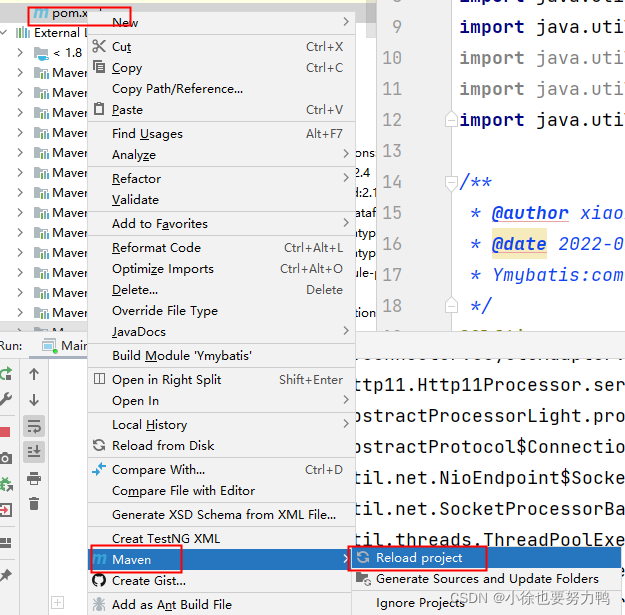The height and width of the screenshot is (615, 625).
Task: Choose Reformat Code menu item
Action: [221, 248]
